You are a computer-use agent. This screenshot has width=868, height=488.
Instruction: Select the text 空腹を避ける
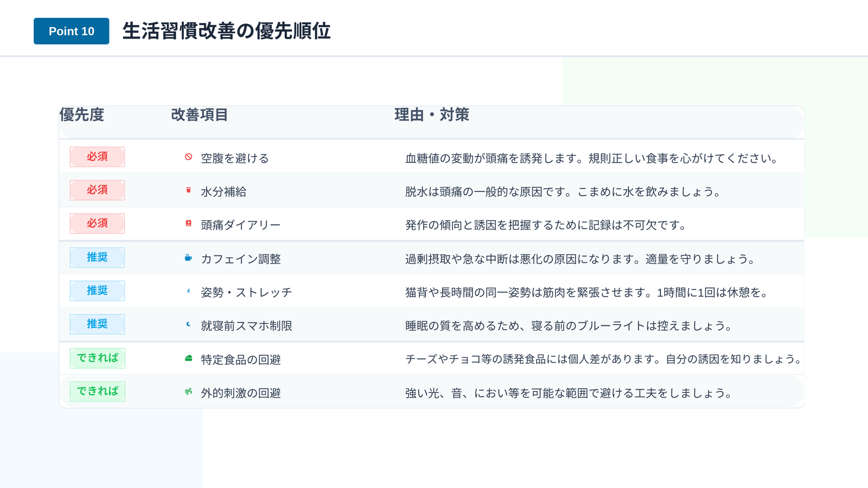[235, 158]
